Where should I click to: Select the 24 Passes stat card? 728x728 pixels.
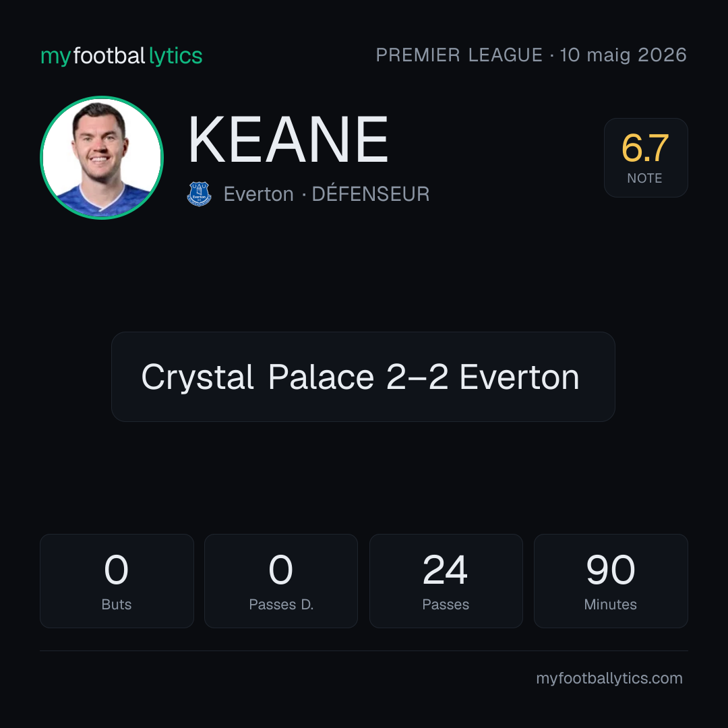(446, 581)
